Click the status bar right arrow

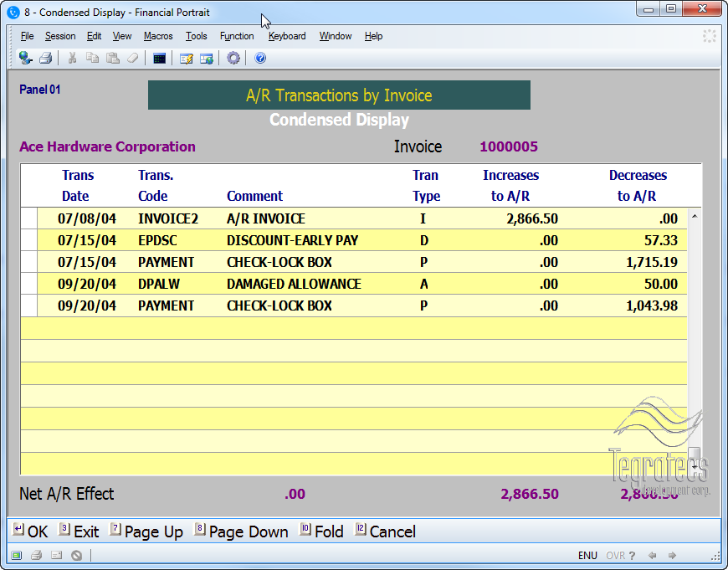672,555
